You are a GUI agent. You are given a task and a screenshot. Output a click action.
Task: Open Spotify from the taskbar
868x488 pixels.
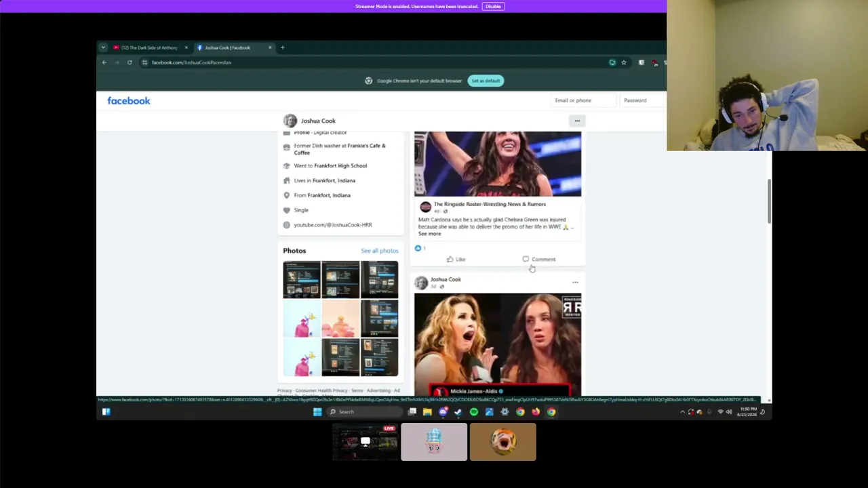point(473,411)
